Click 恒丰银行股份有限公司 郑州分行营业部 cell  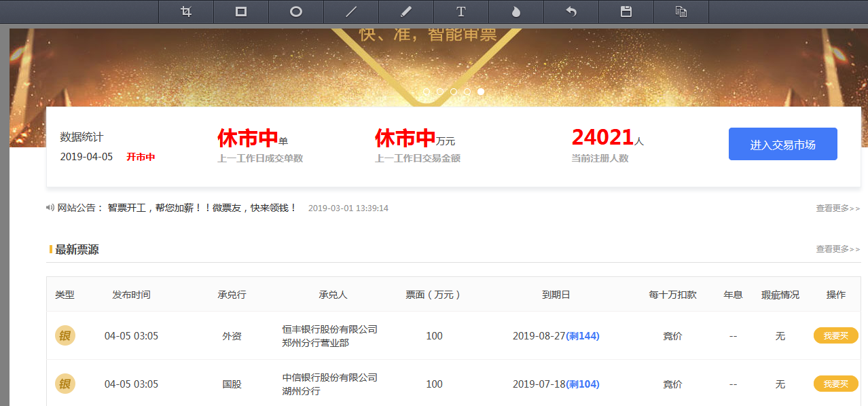[x=330, y=336]
